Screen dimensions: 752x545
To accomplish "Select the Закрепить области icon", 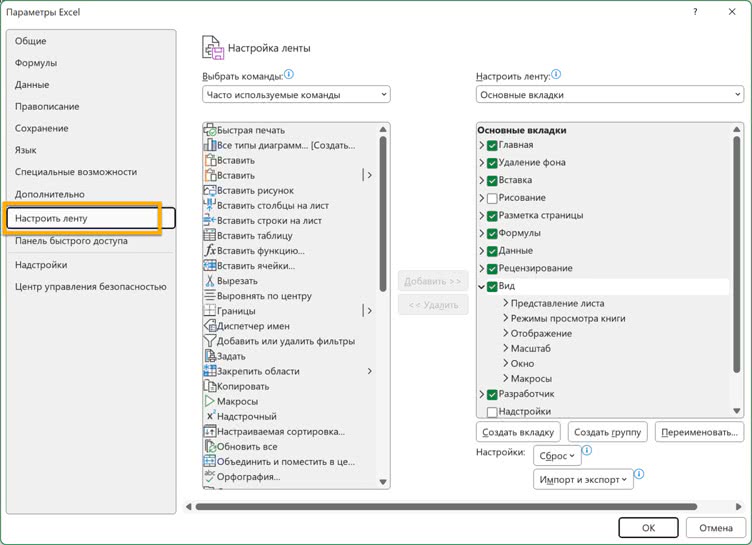I will click(x=210, y=371).
